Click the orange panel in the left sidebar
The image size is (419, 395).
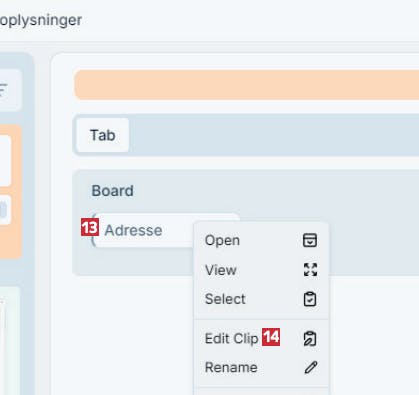(x=11, y=192)
